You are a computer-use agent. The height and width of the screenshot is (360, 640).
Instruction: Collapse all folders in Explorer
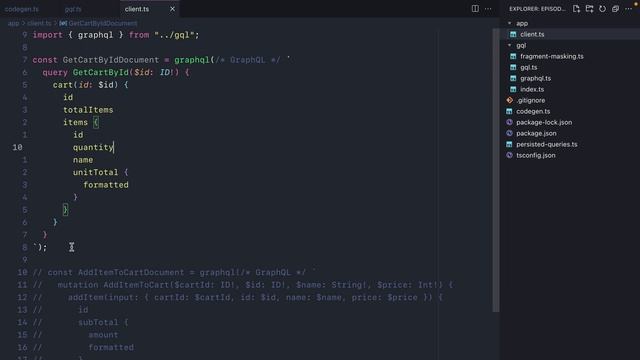(616, 9)
